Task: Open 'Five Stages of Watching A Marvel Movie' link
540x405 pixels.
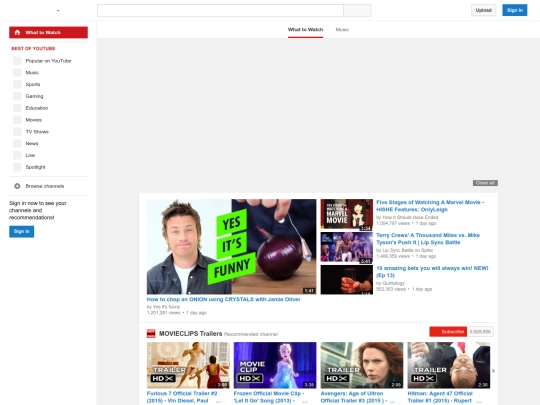Action: pyautogui.click(x=430, y=206)
